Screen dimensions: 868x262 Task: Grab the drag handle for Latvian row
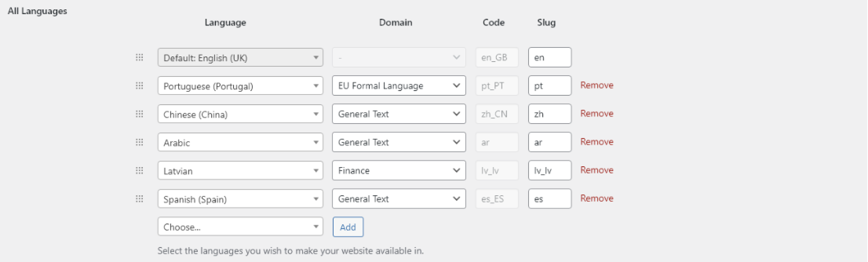click(x=139, y=170)
